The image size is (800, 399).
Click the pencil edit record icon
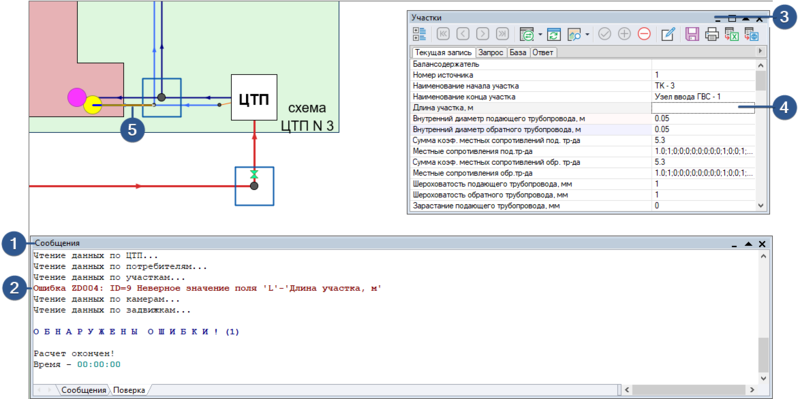point(668,34)
